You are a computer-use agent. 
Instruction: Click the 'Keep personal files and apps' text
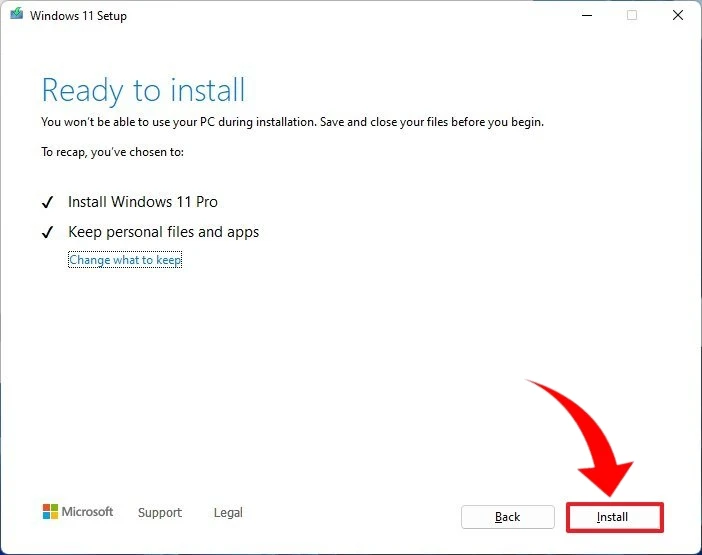(163, 232)
